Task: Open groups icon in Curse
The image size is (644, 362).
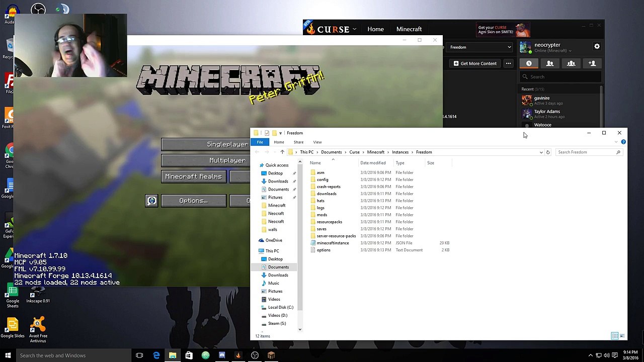Action: pos(571,63)
